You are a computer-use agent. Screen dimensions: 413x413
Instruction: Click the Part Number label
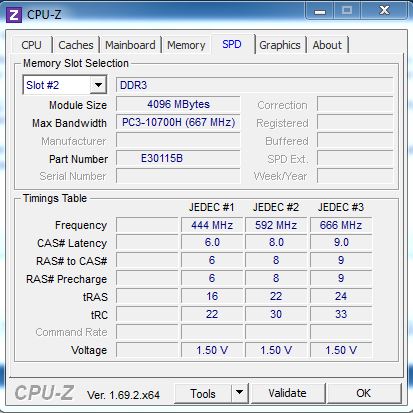click(x=78, y=159)
